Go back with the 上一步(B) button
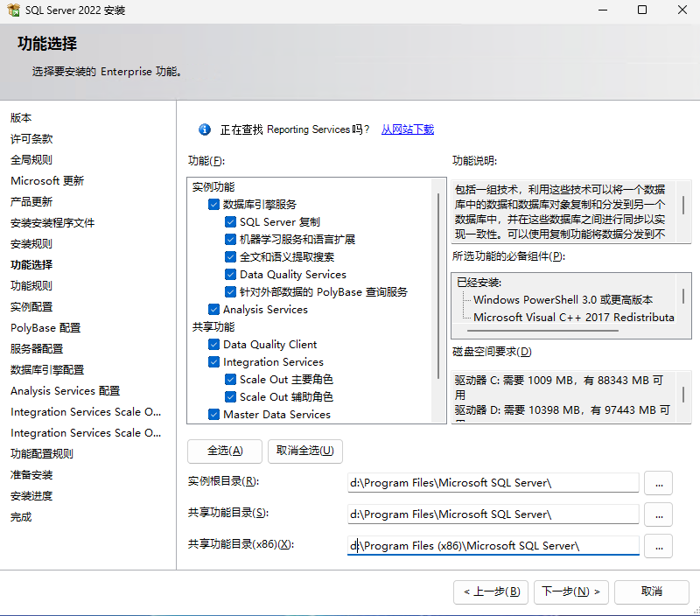 (x=491, y=591)
